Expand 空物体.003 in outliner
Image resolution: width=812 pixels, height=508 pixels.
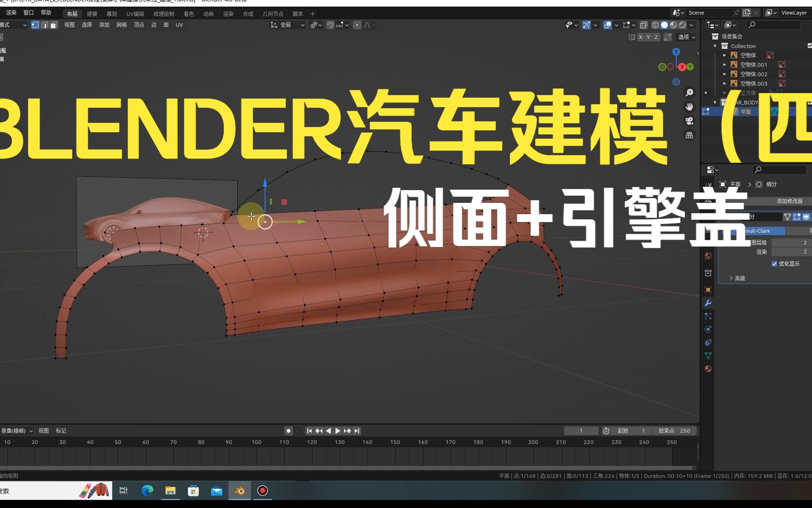click(724, 84)
